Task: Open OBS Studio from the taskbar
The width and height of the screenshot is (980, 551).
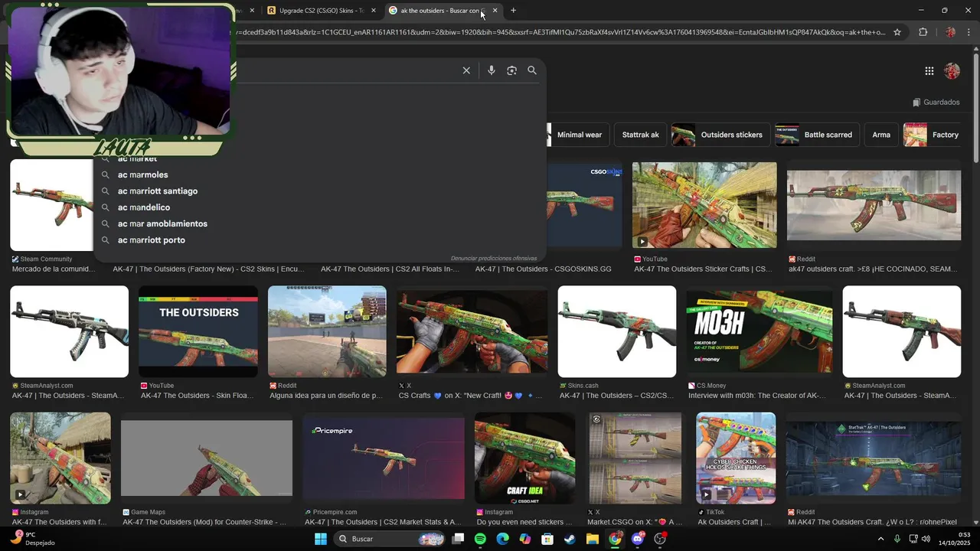Action: 660,539
